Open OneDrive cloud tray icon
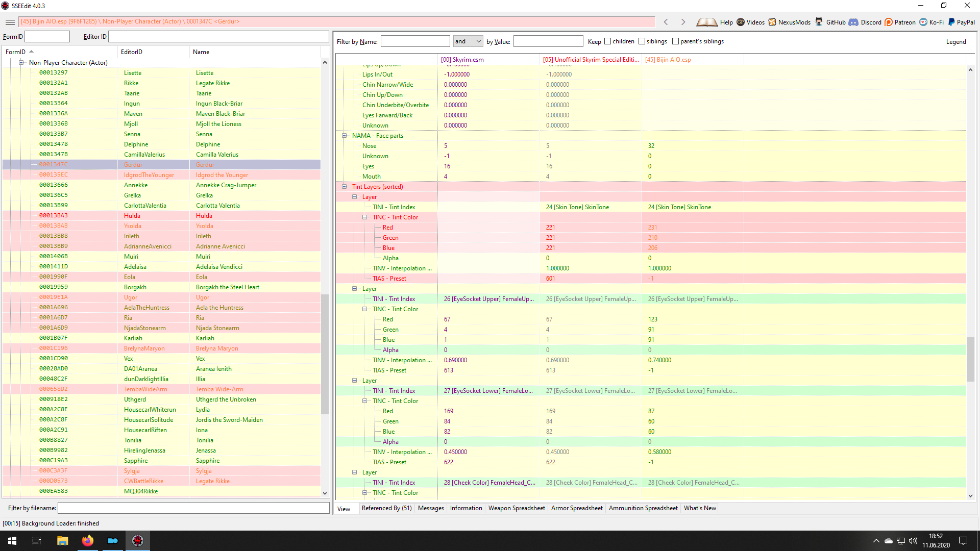The image size is (980, 551). (888, 541)
